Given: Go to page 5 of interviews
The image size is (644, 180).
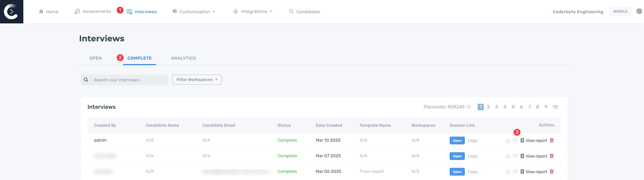Looking at the screenshot, I should (513, 107).
